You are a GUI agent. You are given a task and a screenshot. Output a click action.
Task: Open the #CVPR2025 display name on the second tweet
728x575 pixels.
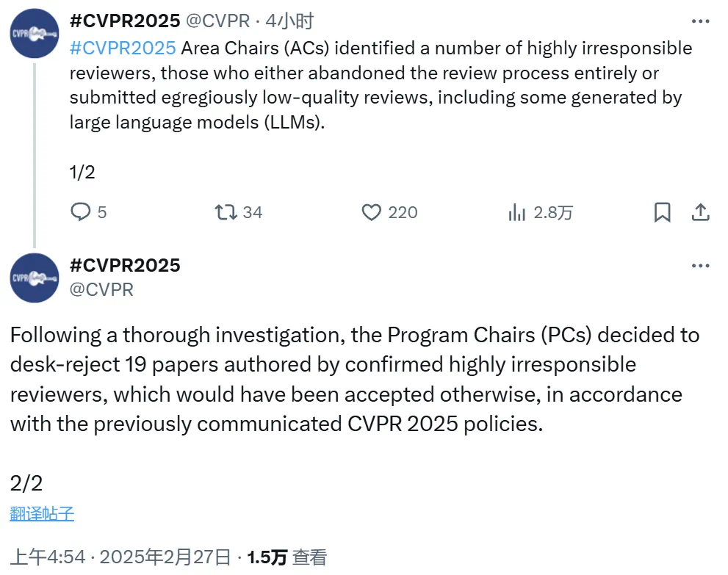[125, 265]
